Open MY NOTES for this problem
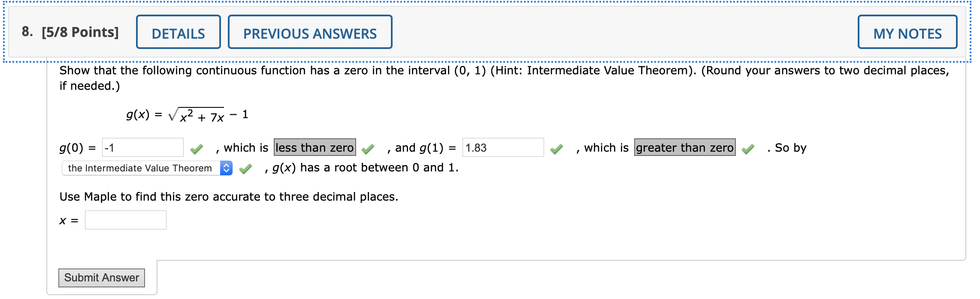The image size is (980, 299). click(907, 32)
